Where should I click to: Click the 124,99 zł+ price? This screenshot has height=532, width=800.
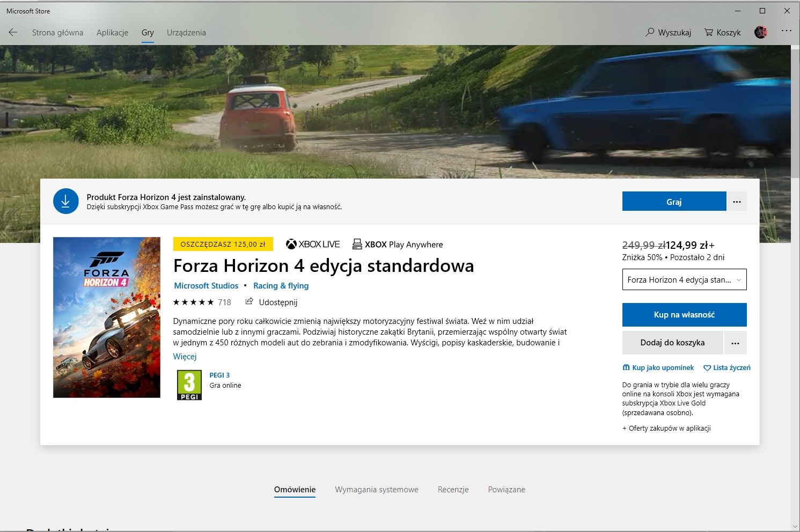(690, 246)
